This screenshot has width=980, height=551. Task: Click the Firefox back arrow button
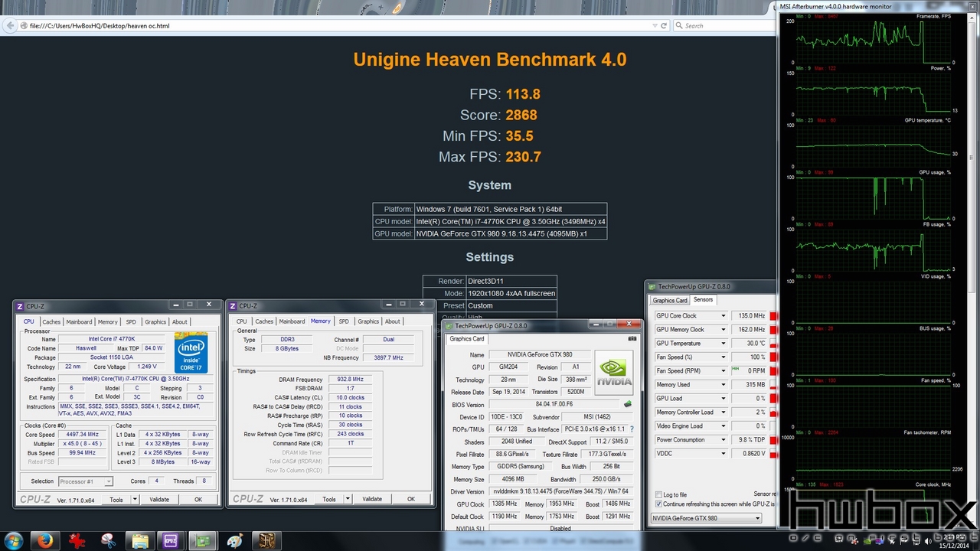(x=11, y=25)
